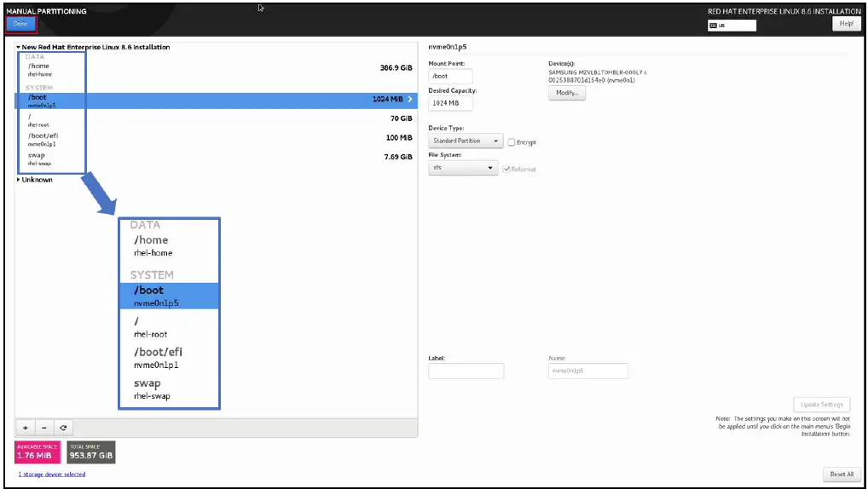Click the Total Space 953.87 GiB indicator
The image size is (868, 495).
91,452
